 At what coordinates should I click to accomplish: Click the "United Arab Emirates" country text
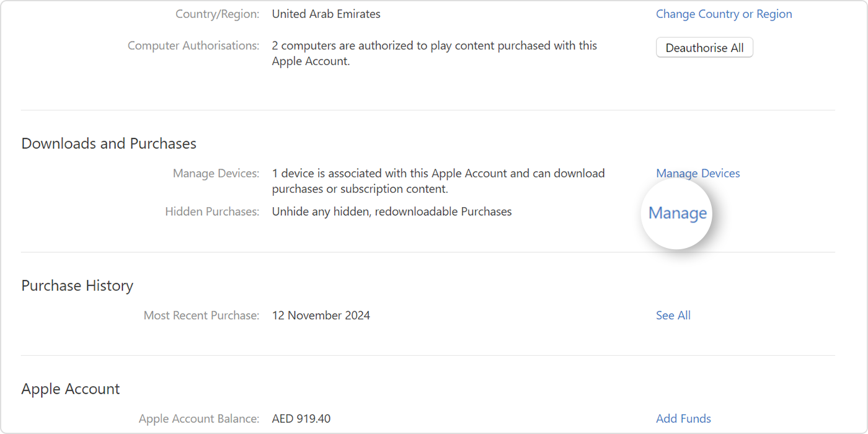[x=325, y=14]
